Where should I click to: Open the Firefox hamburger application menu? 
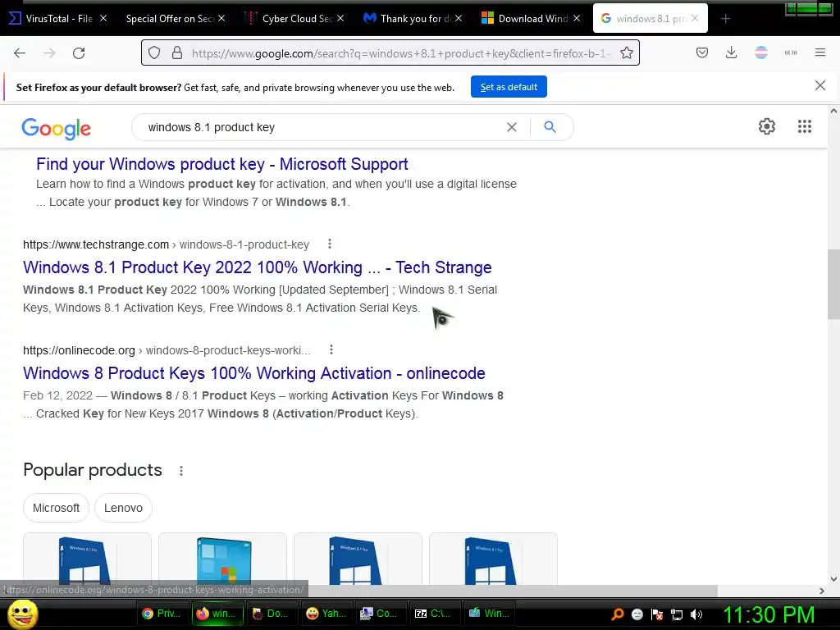tap(820, 52)
